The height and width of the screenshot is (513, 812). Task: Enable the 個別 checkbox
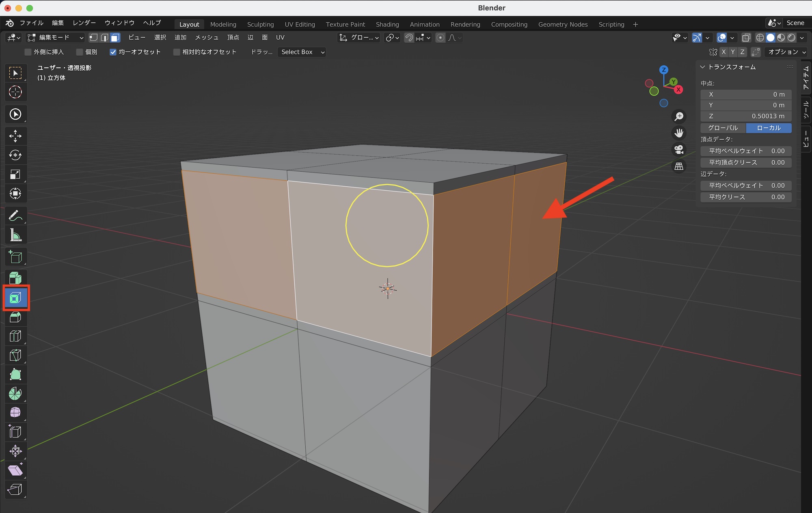point(80,52)
